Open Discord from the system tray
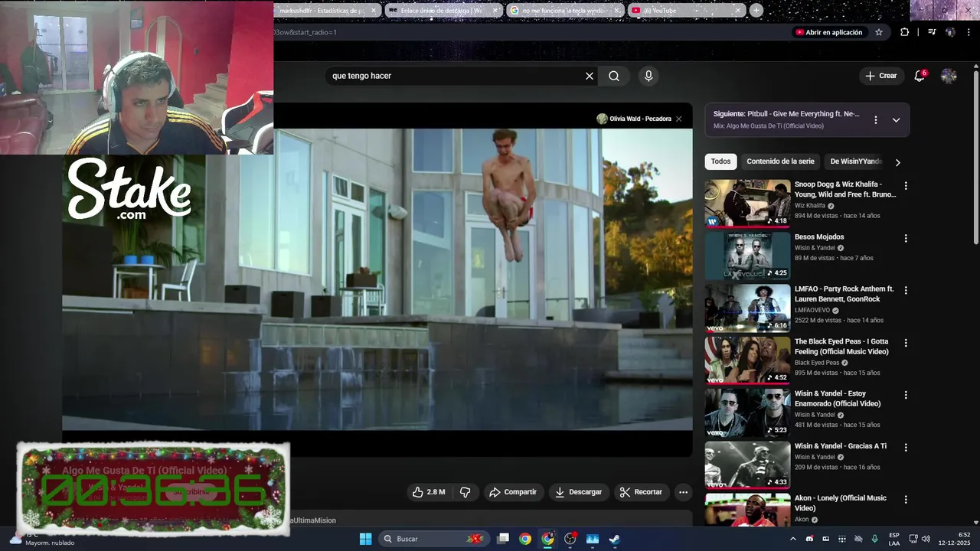The width and height of the screenshot is (980, 551). point(809,539)
